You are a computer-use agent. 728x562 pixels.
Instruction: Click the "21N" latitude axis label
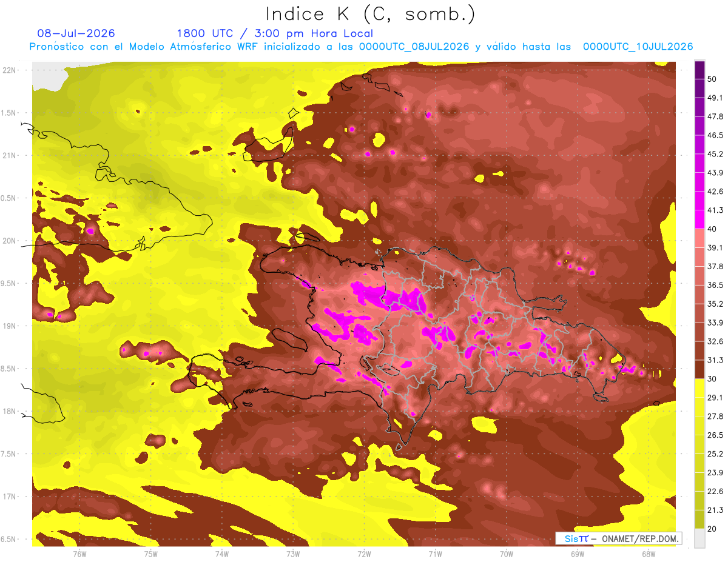point(9,155)
